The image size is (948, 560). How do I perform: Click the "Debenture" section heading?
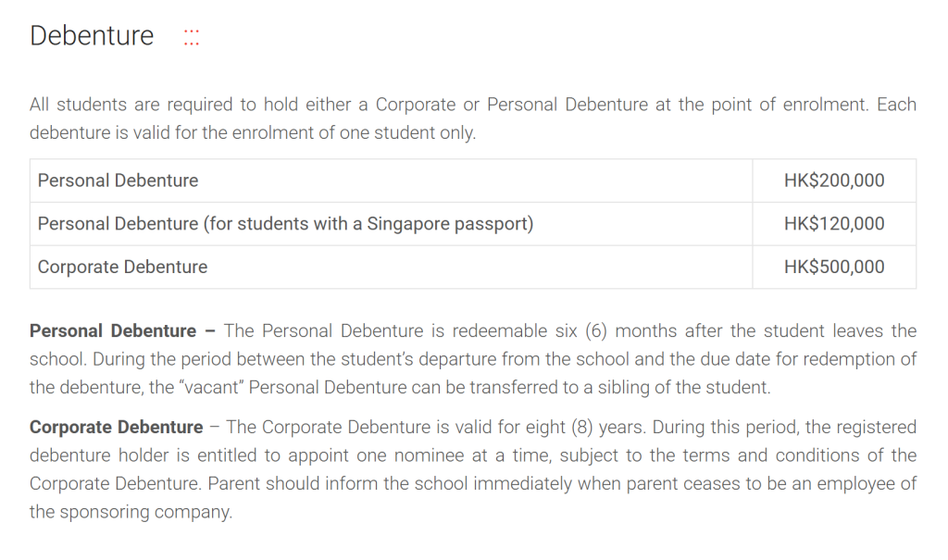pos(92,36)
